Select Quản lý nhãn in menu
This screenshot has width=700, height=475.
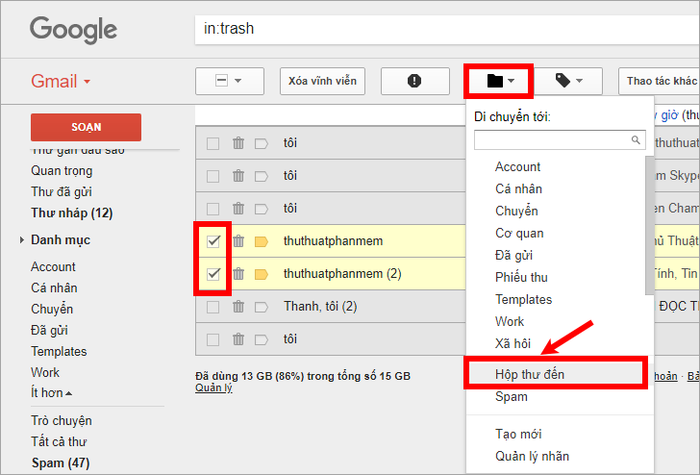[532, 456]
